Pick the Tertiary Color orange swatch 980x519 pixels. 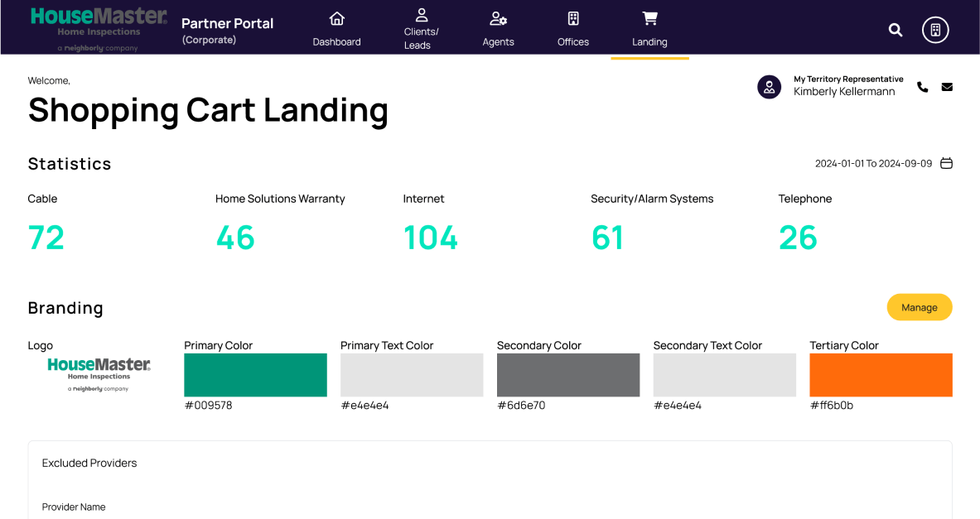(x=881, y=374)
